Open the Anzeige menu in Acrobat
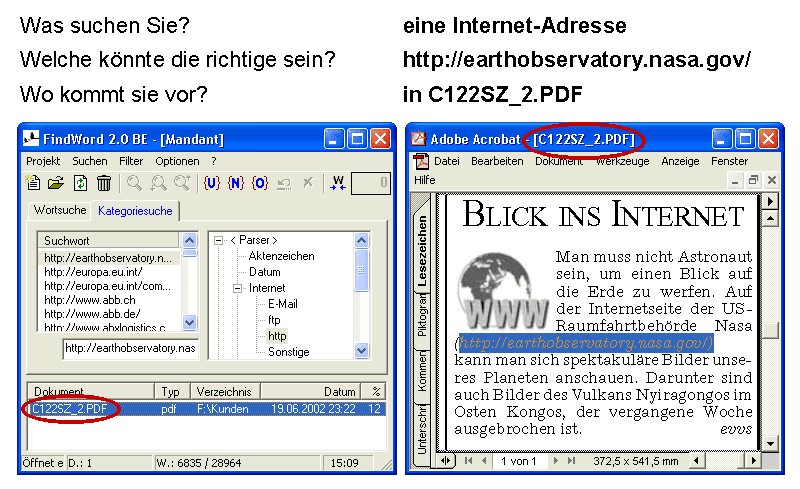 click(x=680, y=161)
